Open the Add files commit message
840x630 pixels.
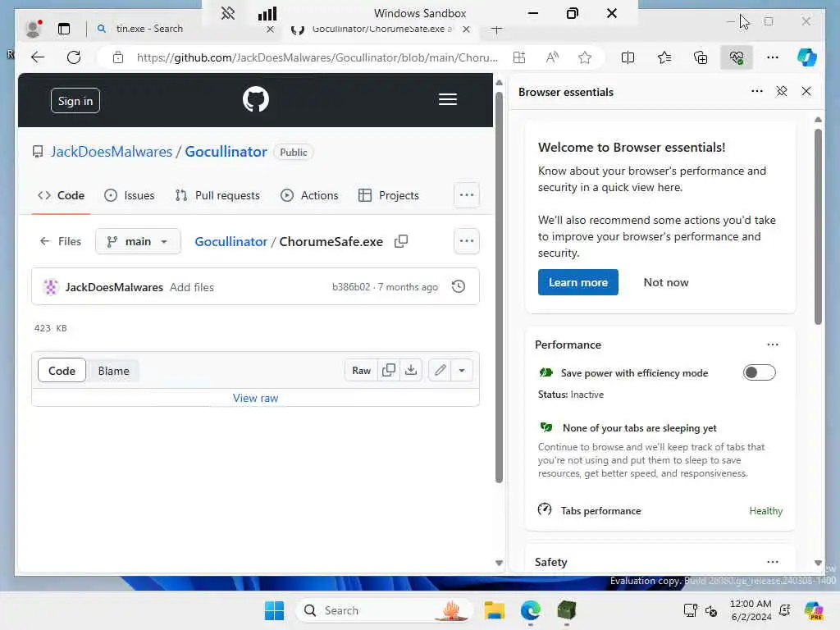192,287
